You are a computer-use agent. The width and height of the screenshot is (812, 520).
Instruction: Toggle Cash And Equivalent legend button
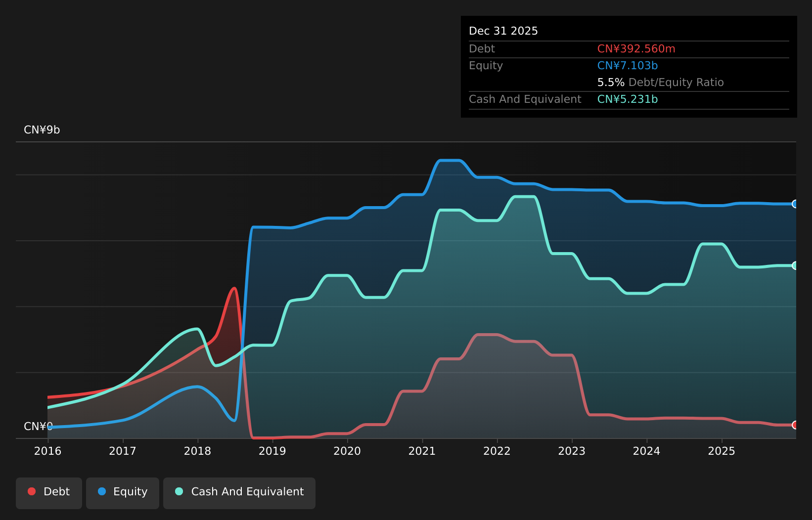click(239, 493)
